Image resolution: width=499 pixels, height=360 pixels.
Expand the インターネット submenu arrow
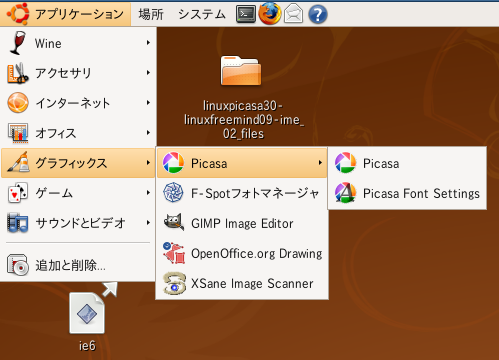148,103
